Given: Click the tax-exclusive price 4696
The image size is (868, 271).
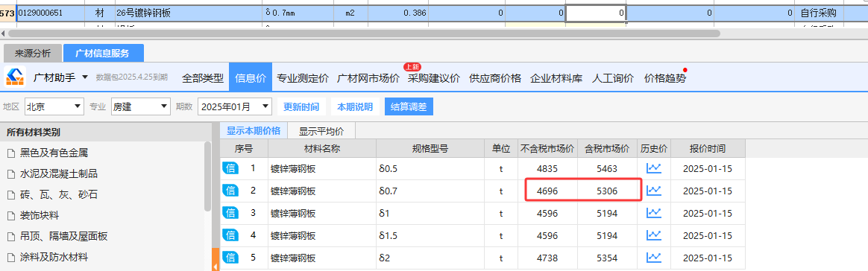Looking at the screenshot, I should pyautogui.click(x=547, y=191).
